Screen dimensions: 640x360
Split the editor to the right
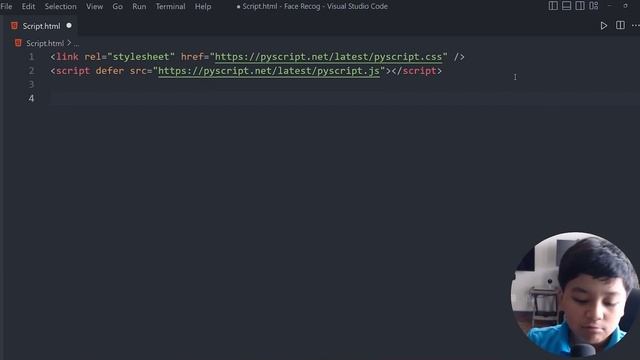(x=620, y=25)
